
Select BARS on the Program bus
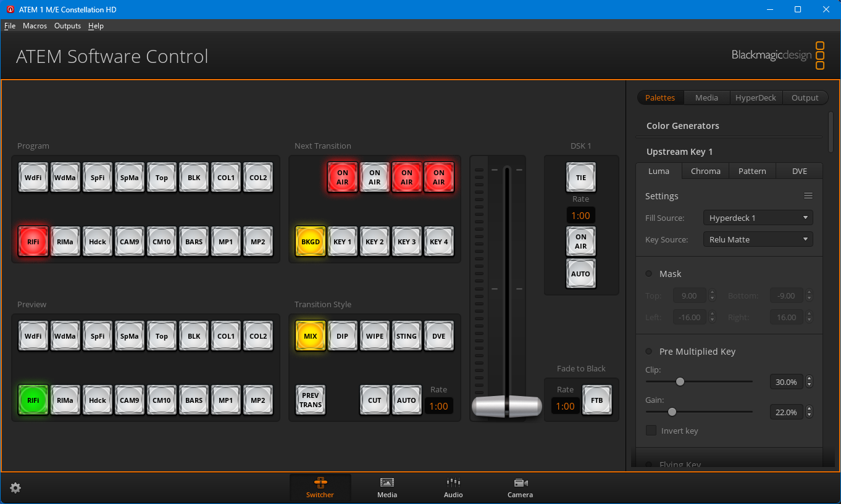click(x=194, y=242)
